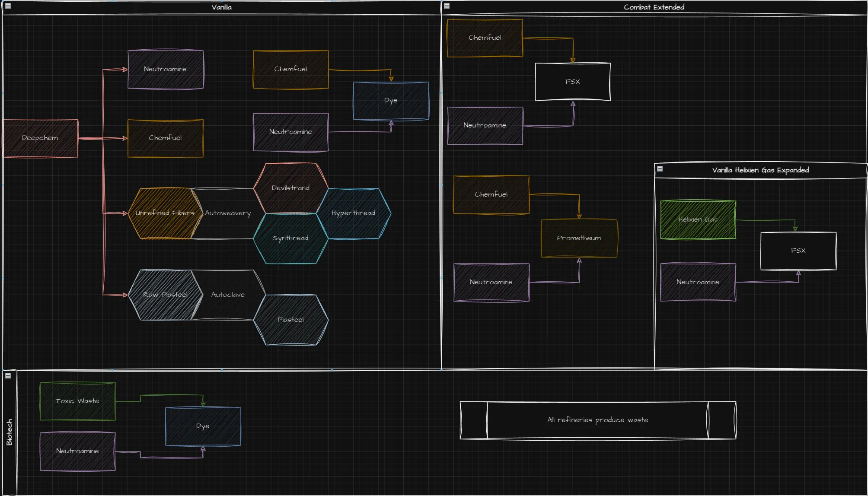The width and height of the screenshot is (868, 496).
Task: Click the Combat Extended title header
Action: coord(654,7)
